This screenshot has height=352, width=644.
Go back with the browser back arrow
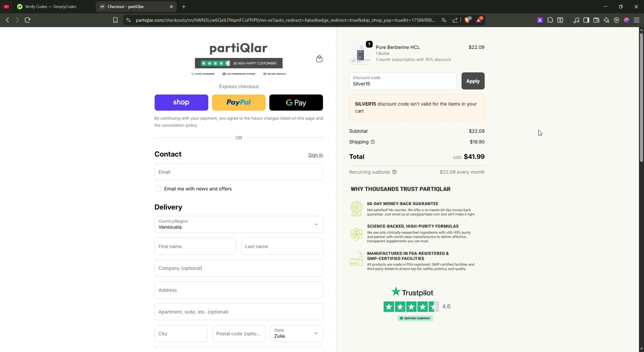coord(7,20)
